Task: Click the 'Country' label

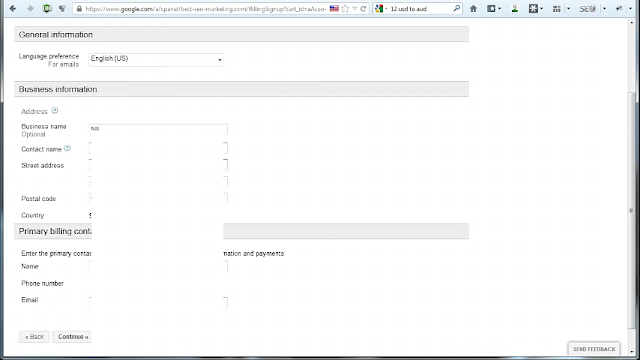Action: 33,215
